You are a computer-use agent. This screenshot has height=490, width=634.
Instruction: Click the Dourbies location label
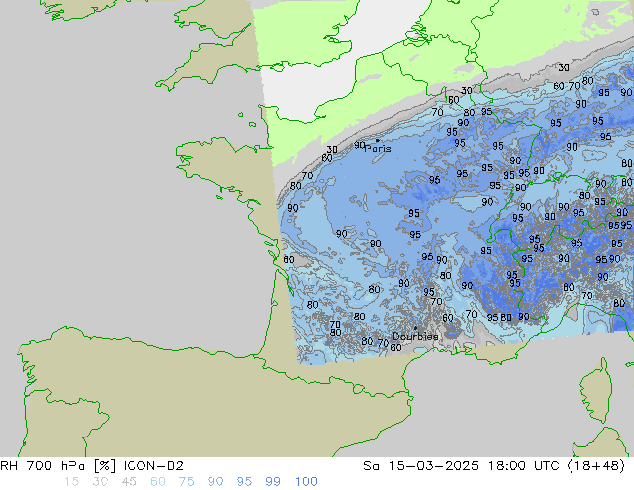tap(415, 336)
